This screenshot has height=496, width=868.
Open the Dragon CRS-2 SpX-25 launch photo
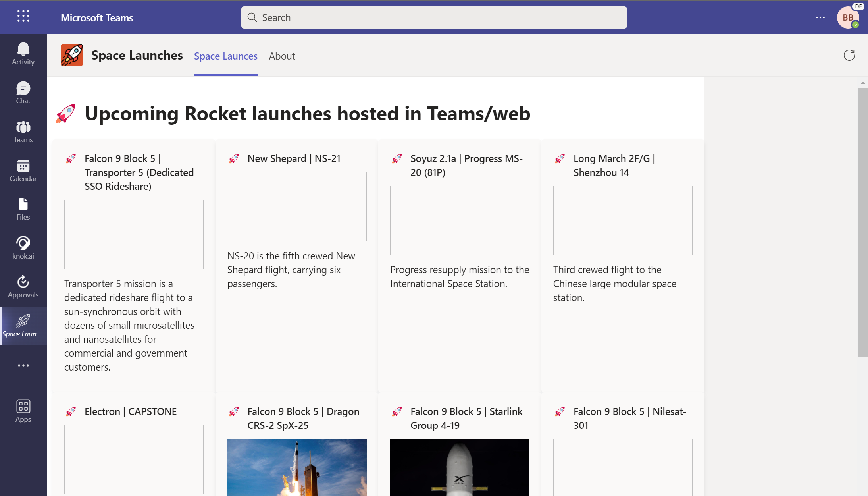tap(297, 467)
